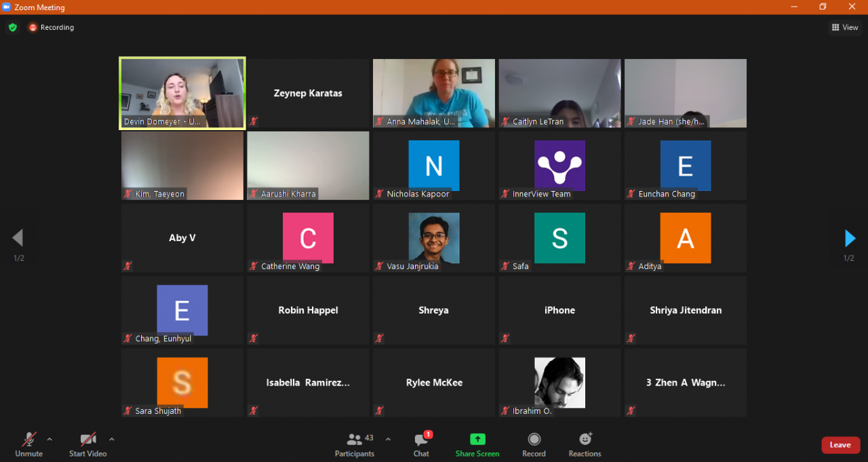
Task: Click Catherine Wang's pink C avatar
Action: [x=308, y=238]
